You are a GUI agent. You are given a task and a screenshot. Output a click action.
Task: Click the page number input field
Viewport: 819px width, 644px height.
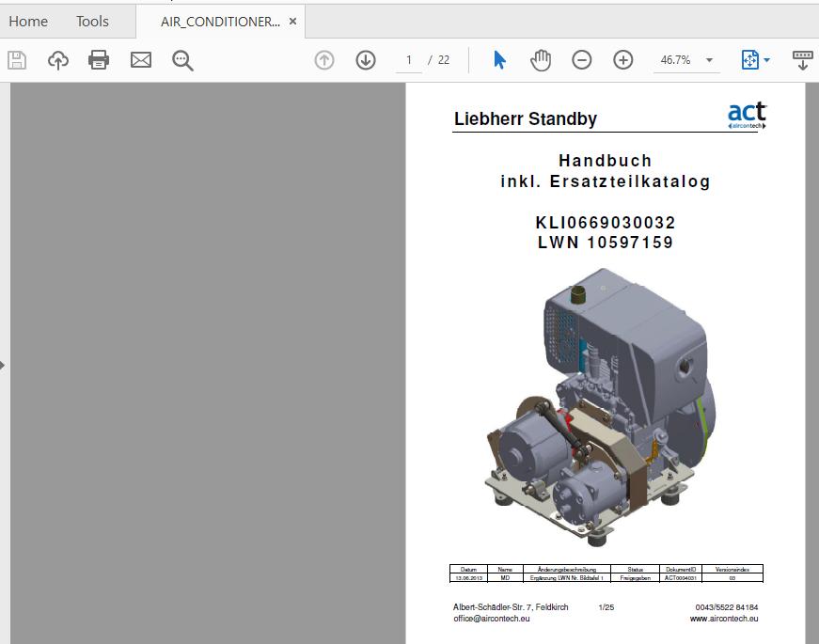pyautogui.click(x=409, y=60)
